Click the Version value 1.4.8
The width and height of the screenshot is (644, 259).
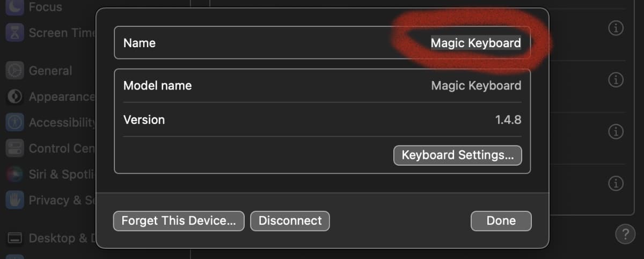coord(508,120)
